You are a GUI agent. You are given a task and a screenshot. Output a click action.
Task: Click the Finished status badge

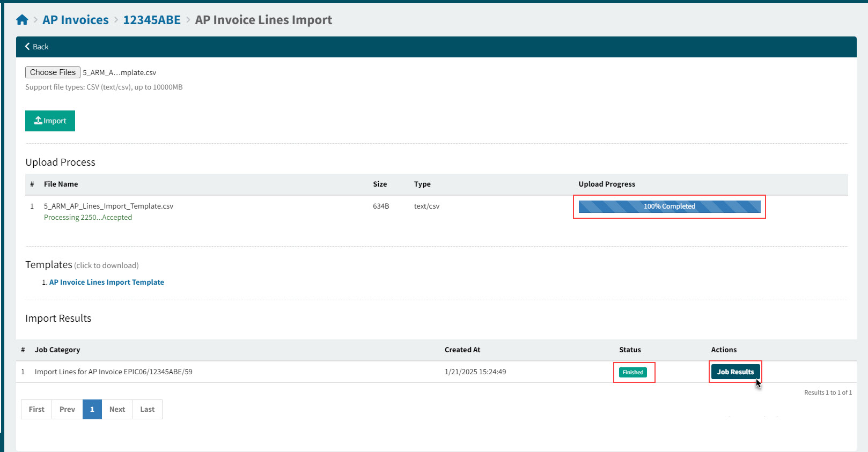(632, 372)
